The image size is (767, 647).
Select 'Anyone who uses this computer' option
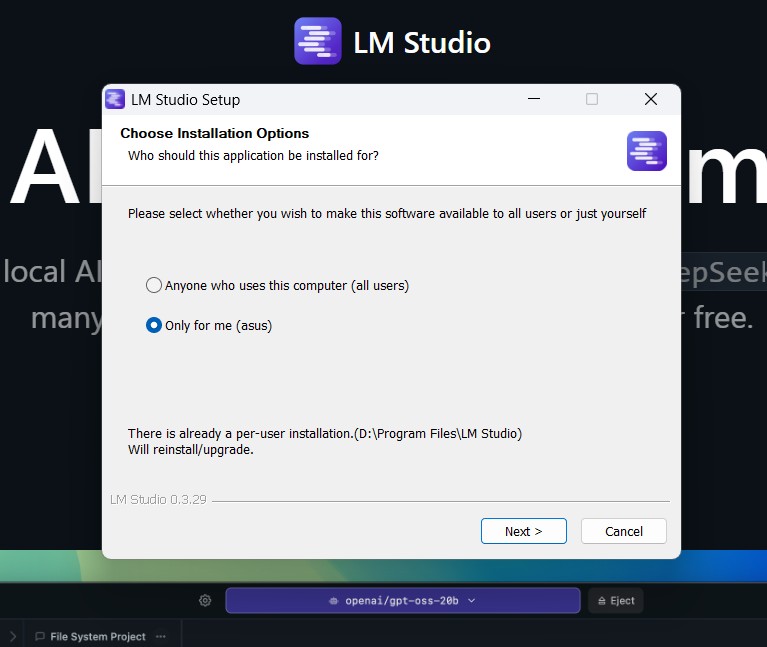[154, 285]
